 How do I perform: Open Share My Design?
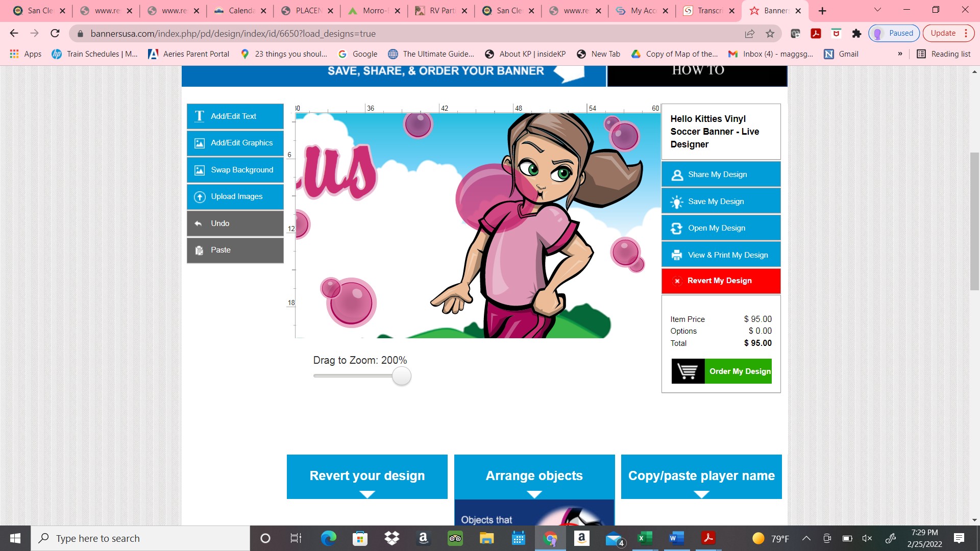(721, 174)
